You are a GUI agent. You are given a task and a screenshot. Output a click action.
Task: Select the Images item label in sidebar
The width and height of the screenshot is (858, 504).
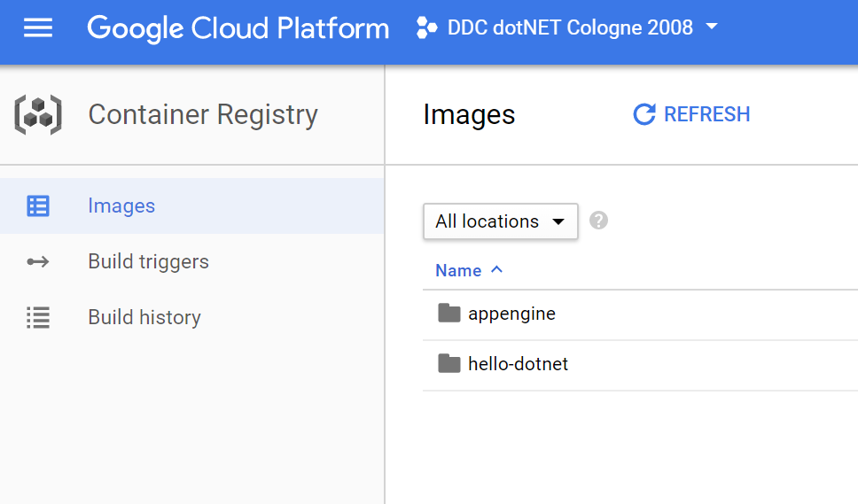coord(121,206)
